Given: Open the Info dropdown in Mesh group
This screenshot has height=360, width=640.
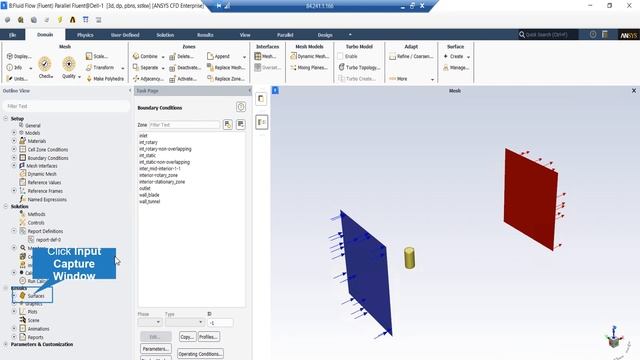Looking at the screenshot, I should [30, 68].
